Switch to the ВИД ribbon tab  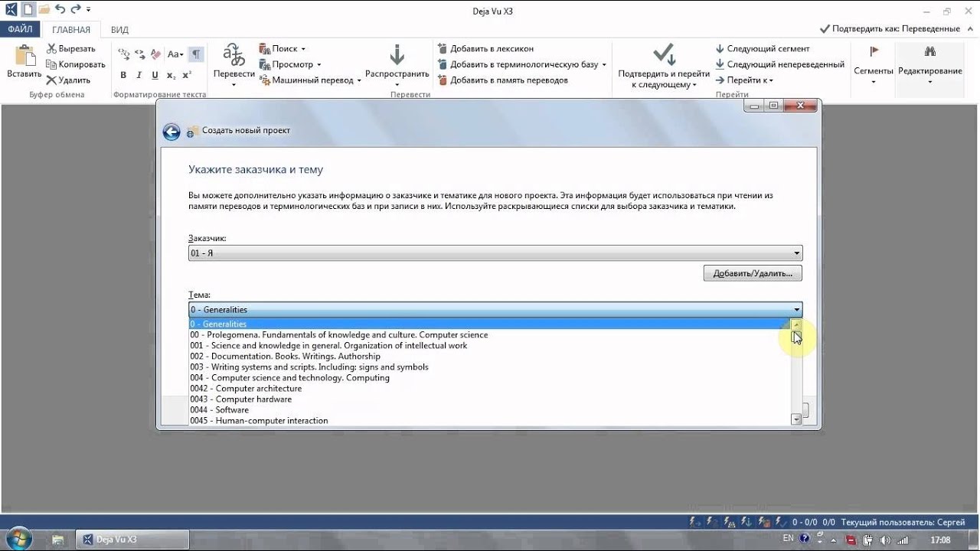[x=119, y=29]
